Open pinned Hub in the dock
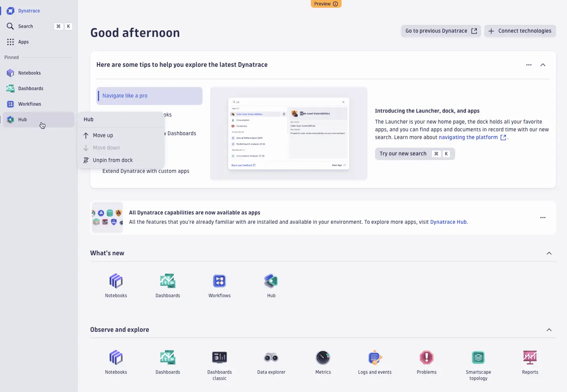The height and width of the screenshot is (392, 567). click(38, 120)
